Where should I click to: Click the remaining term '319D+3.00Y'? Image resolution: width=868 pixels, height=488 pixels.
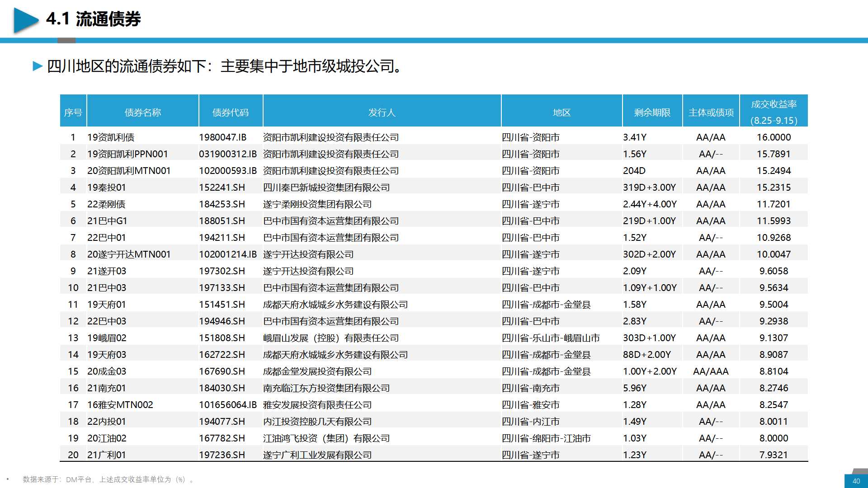[649, 188]
